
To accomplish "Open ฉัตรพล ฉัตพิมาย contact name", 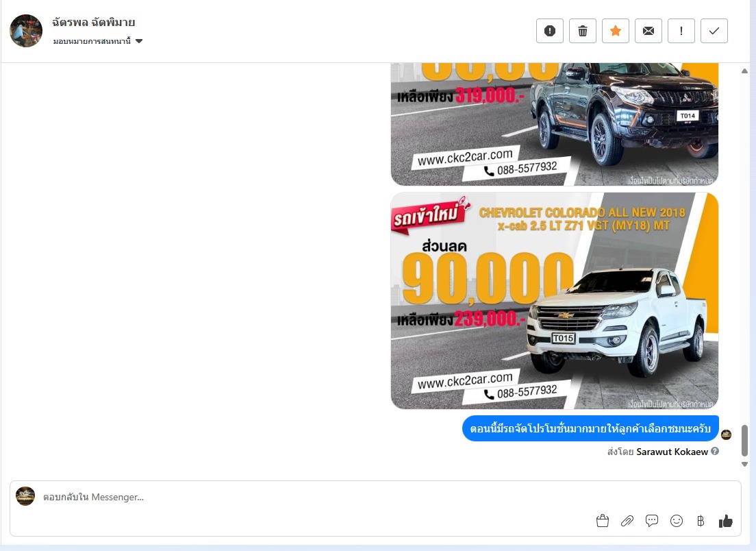I will (94, 22).
